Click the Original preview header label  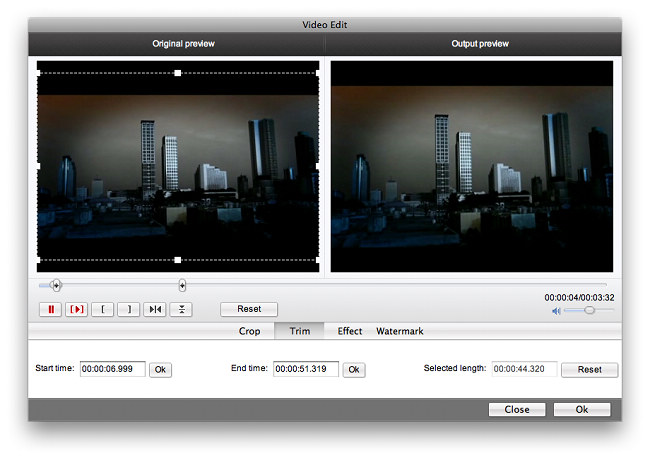click(183, 44)
